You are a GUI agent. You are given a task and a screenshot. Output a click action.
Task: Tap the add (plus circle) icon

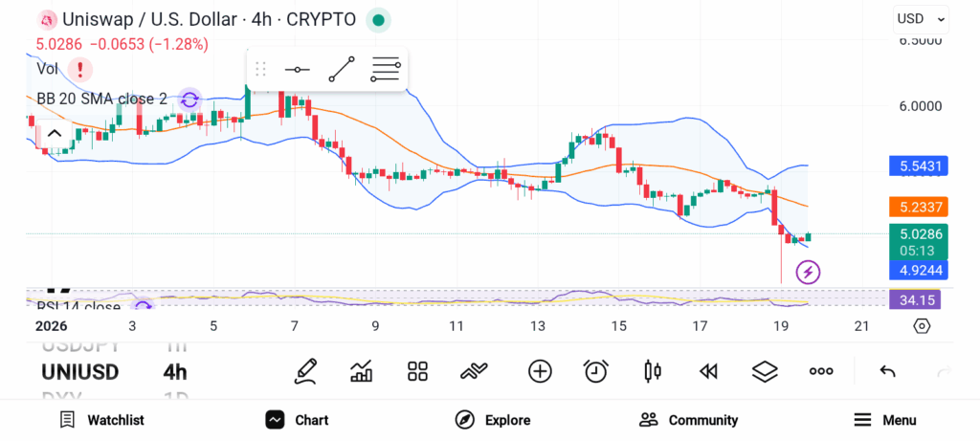540,371
